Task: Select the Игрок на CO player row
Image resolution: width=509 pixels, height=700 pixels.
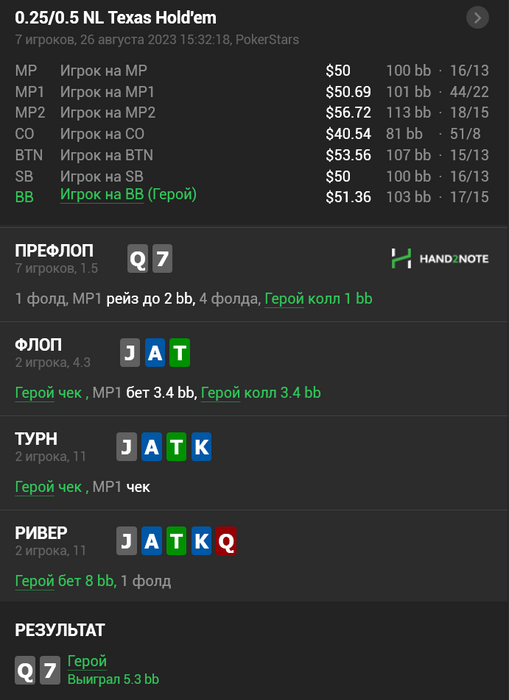Action: click(x=252, y=134)
